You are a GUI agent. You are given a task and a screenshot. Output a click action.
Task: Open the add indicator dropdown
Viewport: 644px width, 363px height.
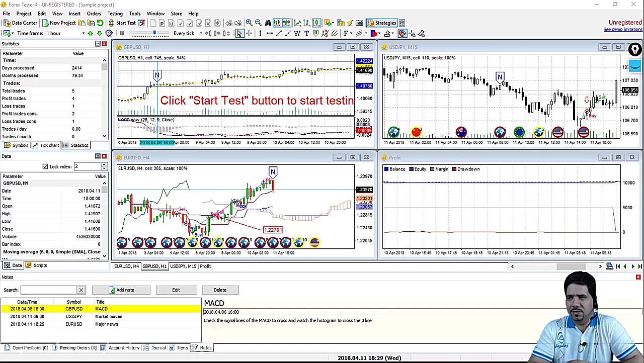point(328,23)
